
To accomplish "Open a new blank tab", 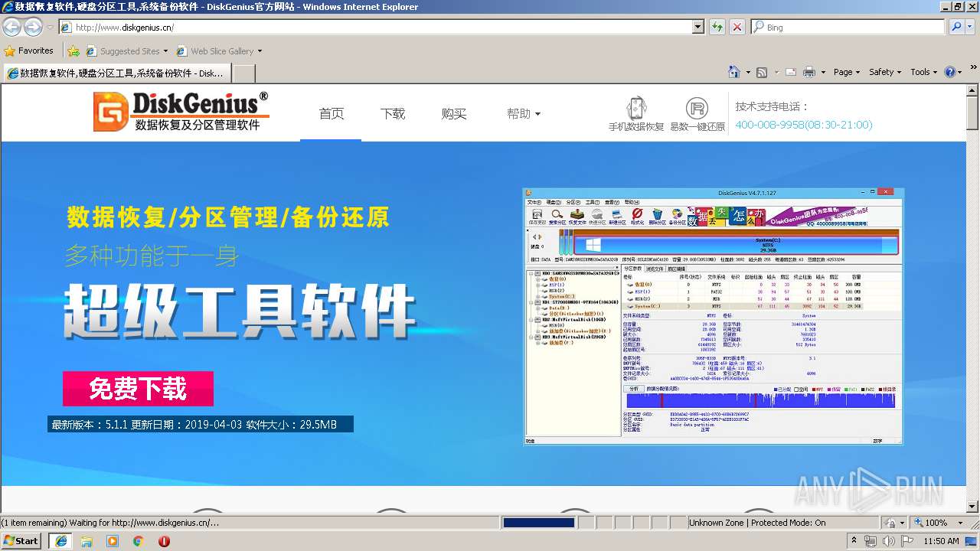I will tap(243, 73).
